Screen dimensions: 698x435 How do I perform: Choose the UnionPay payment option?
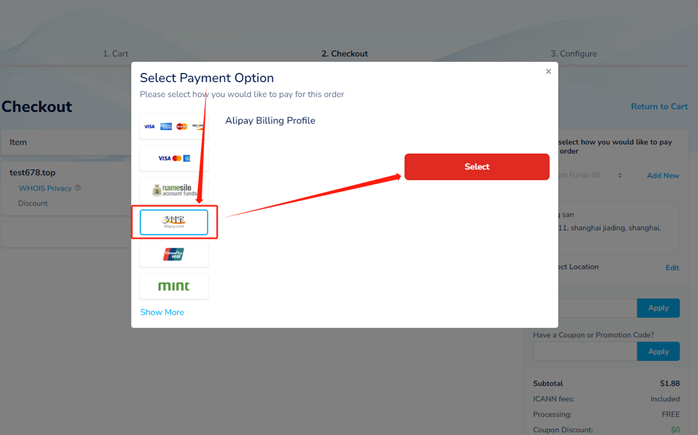pyautogui.click(x=174, y=254)
